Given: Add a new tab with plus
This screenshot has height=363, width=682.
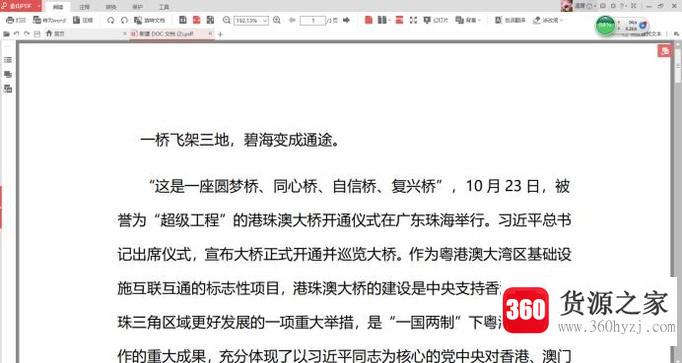Looking at the screenshot, I should (x=220, y=34).
